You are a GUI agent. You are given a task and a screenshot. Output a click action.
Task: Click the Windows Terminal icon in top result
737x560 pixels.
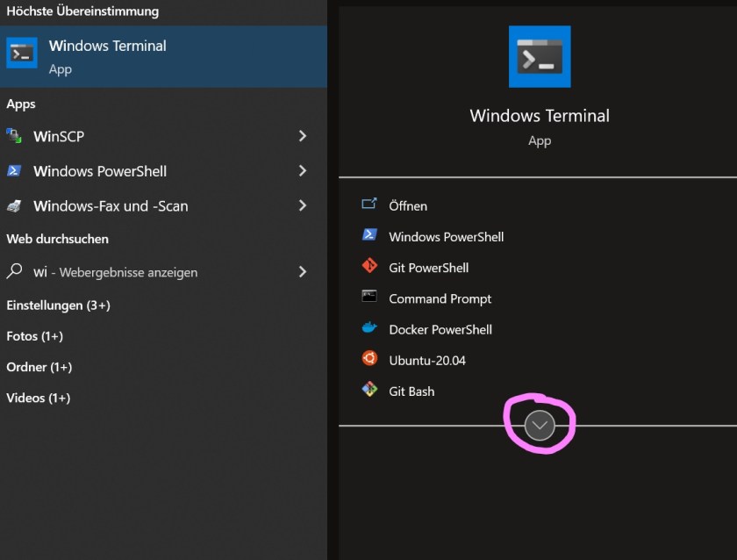pos(22,54)
